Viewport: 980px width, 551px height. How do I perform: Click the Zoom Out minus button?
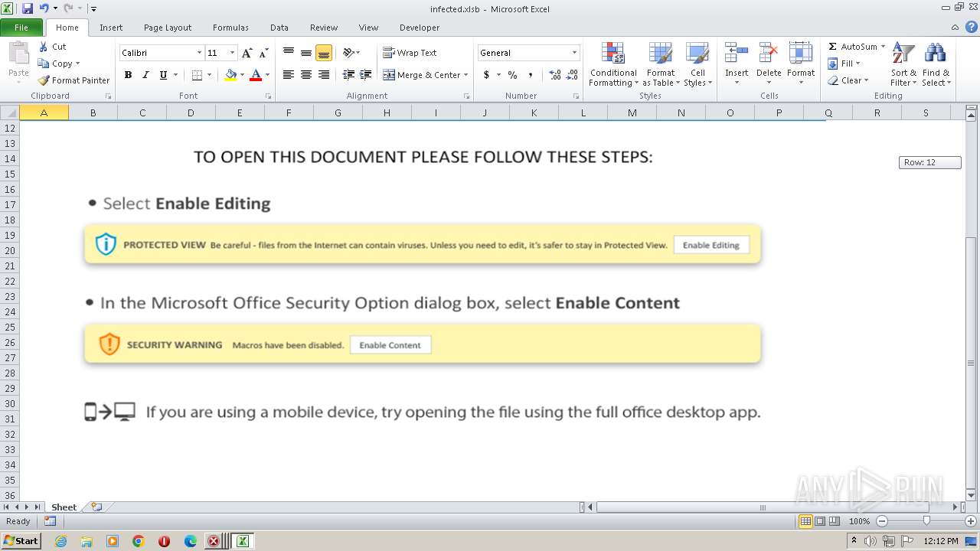[x=881, y=521]
